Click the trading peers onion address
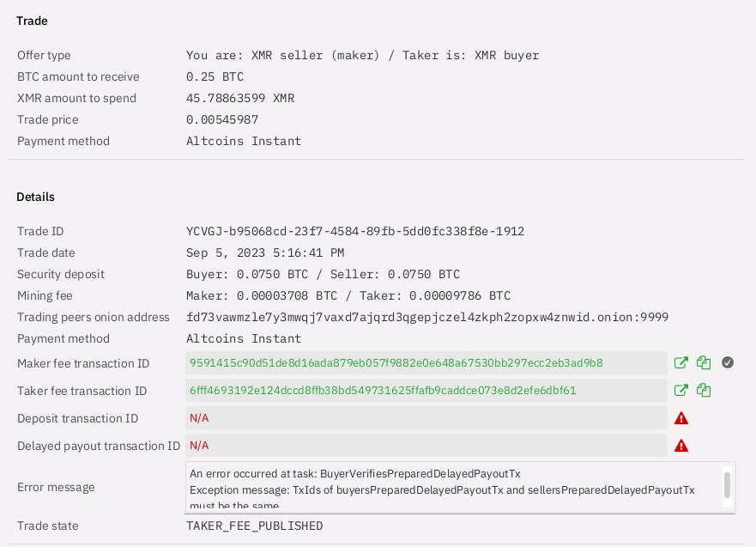756x547 pixels. click(427, 317)
